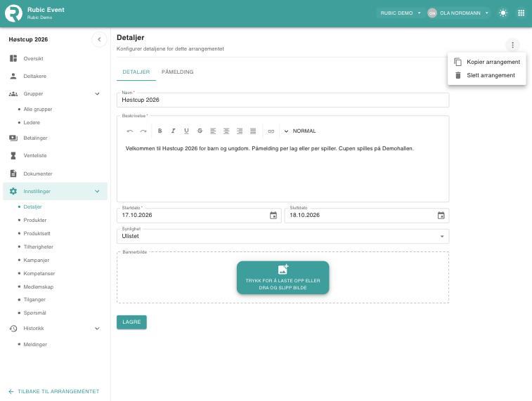Click upload banner image button
Viewport: 532px width, 401px height.
click(283, 277)
